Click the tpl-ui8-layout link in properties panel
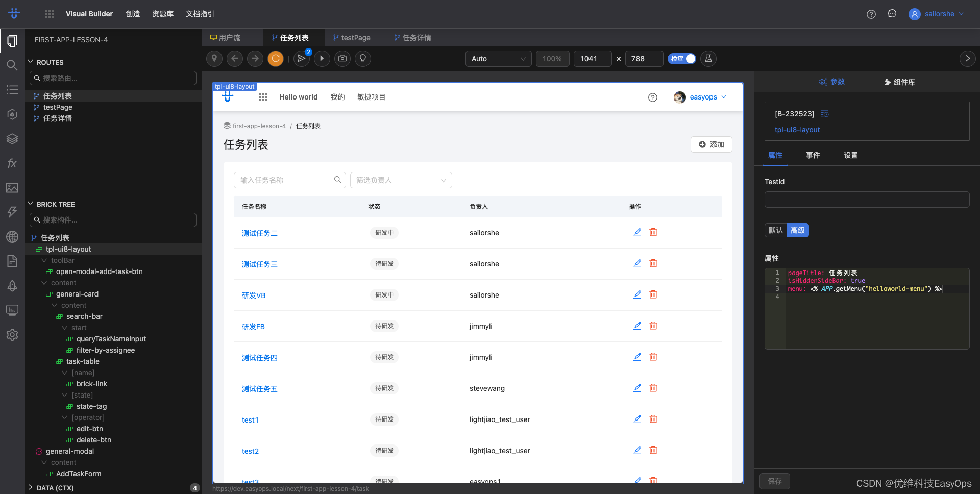Image resolution: width=980 pixels, height=494 pixels. point(797,130)
